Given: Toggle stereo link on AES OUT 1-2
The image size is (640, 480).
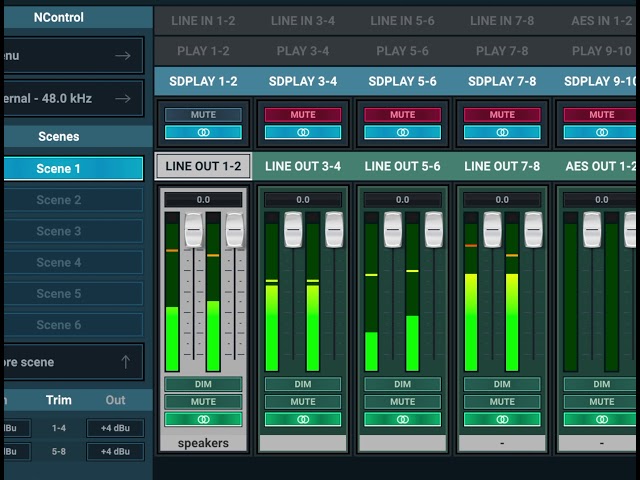Looking at the screenshot, I should tap(600, 419).
